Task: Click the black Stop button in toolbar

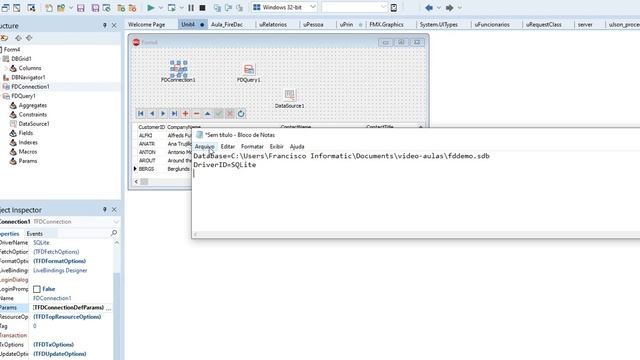Action: pyautogui.click(x=202, y=7)
